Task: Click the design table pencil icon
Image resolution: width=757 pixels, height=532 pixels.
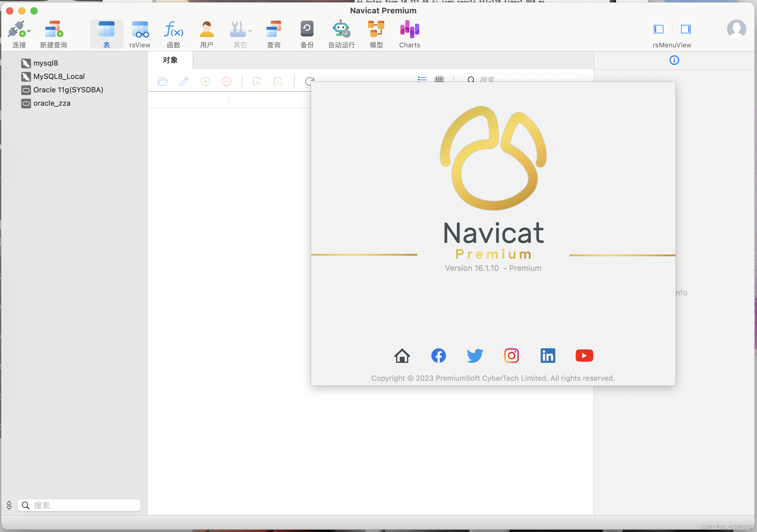Action: pyautogui.click(x=184, y=81)
